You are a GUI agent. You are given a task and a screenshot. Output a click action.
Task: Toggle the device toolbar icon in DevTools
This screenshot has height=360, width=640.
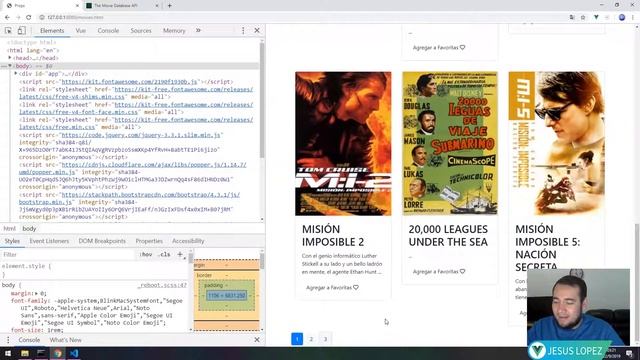pyautogui.click(x=21, y=31)
